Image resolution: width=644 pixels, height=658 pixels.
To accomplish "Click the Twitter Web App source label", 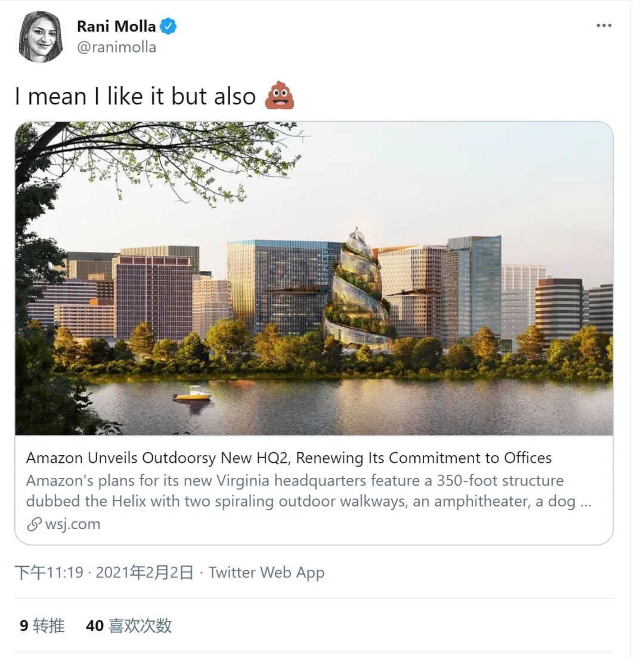I will point(267,572).
